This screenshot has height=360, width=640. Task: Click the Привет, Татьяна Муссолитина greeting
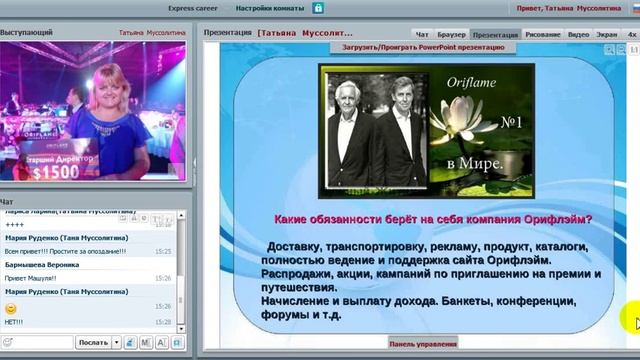pos(569,8)
